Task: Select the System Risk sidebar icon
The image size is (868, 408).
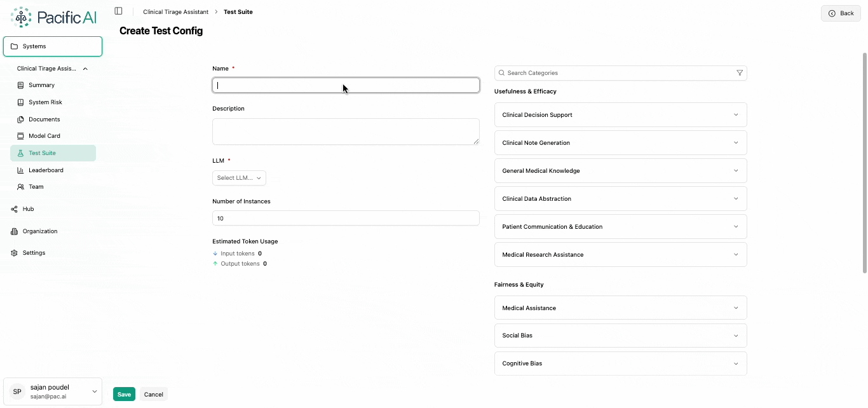Action: coord(20,102)
